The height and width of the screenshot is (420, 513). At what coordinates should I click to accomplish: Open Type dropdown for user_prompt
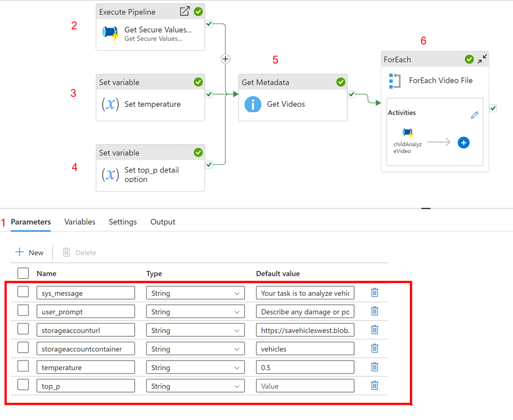[x=195, y=312]
